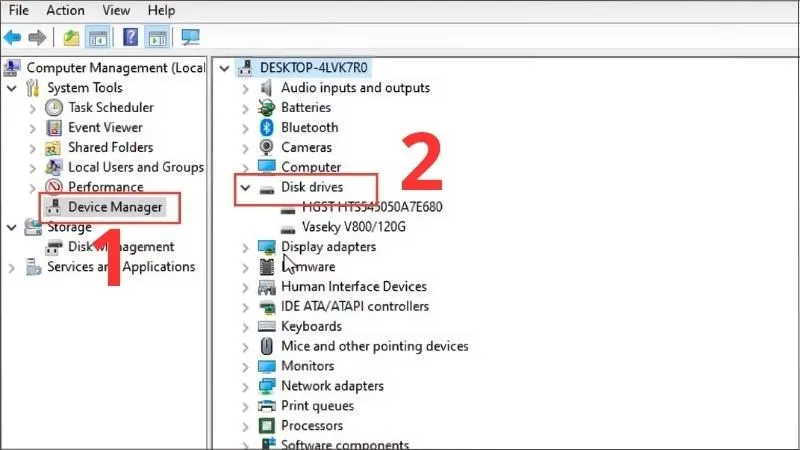The image size is (800, 450).
Task: Click the Cameras category icon
Action: pyautogui.click(x=267, y=148)
